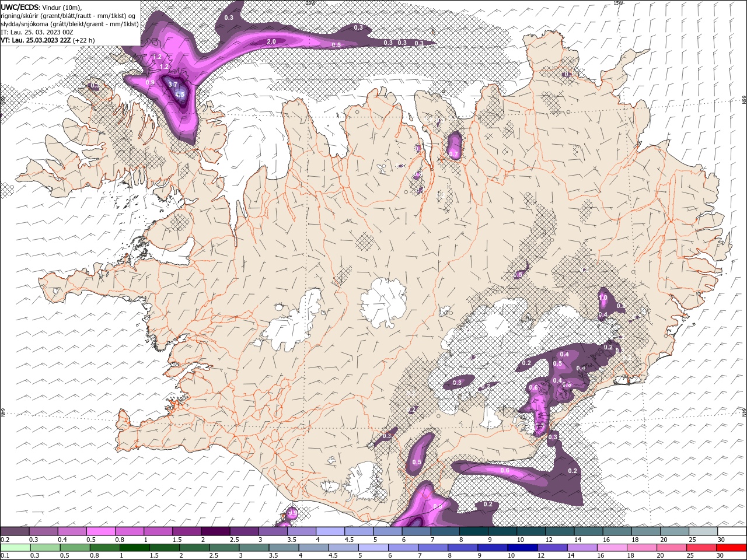Select the darkest purple 2–2.5 swatch in upper legend
747x560 pixels.
pos(215,531)
